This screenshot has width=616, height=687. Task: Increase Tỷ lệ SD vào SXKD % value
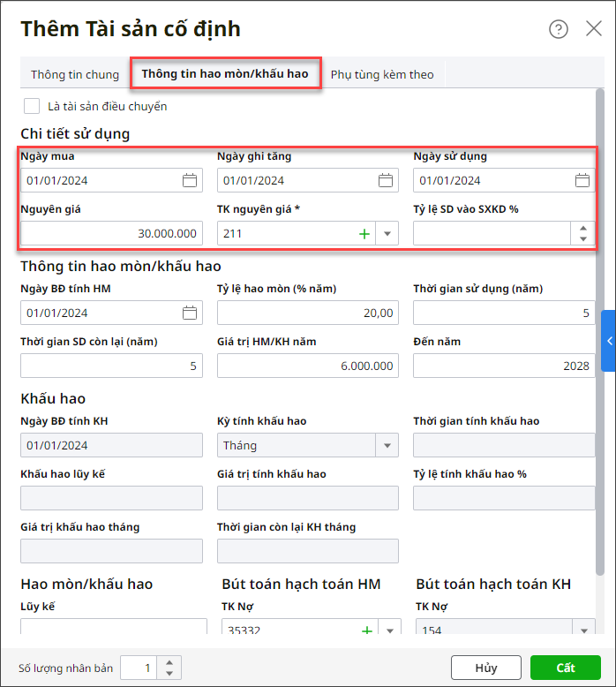[582, 229]
